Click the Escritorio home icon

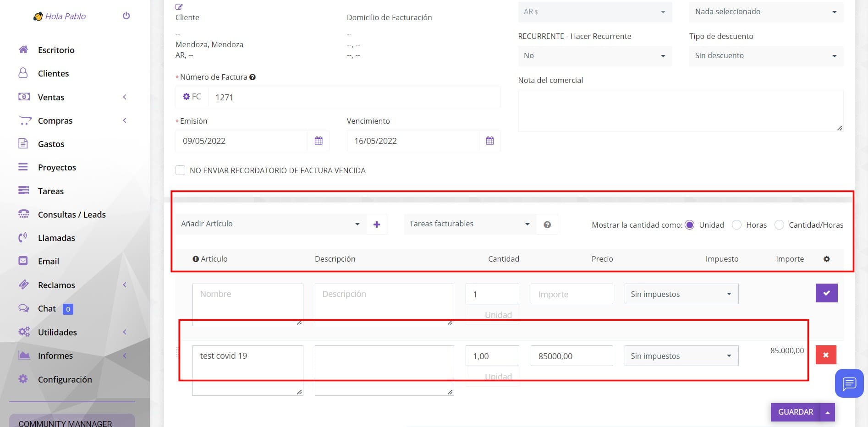coord(23,49)
